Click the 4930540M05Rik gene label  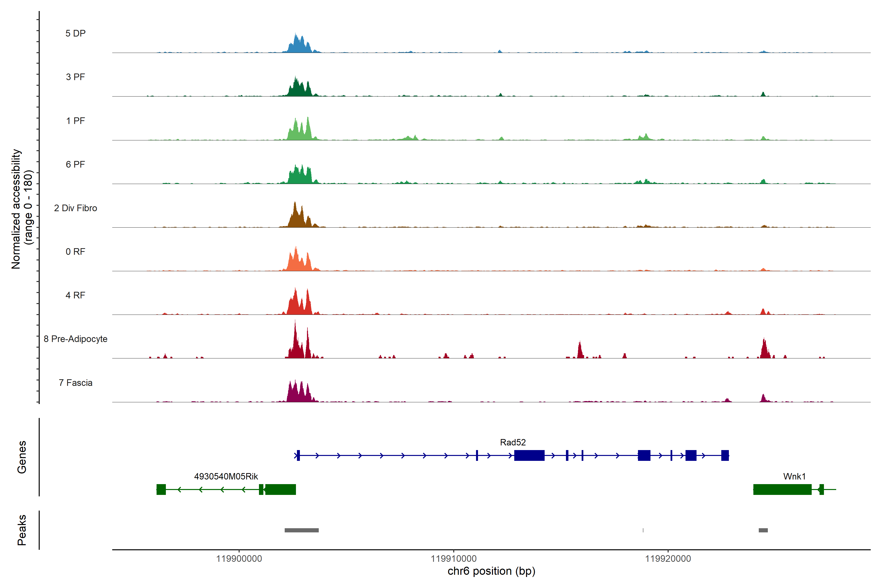(x=226, y=476)
